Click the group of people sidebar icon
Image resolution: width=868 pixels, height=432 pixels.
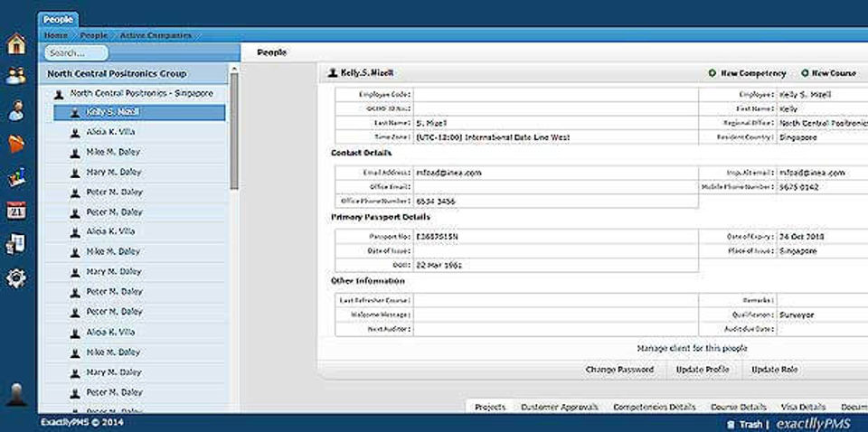[16, 76]
